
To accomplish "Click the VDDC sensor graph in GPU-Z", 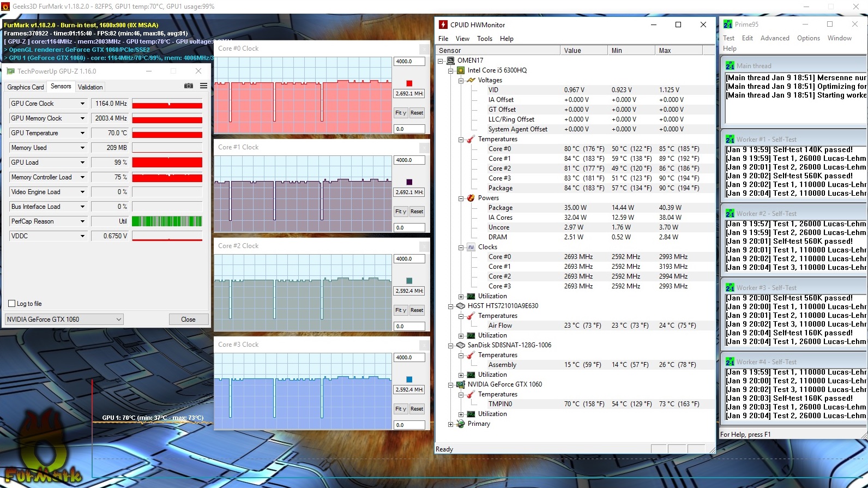I will click(x=167, y=236).
